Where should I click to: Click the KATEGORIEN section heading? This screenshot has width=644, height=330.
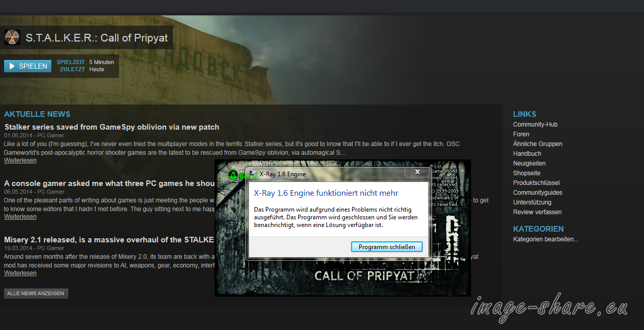[538, 229]
